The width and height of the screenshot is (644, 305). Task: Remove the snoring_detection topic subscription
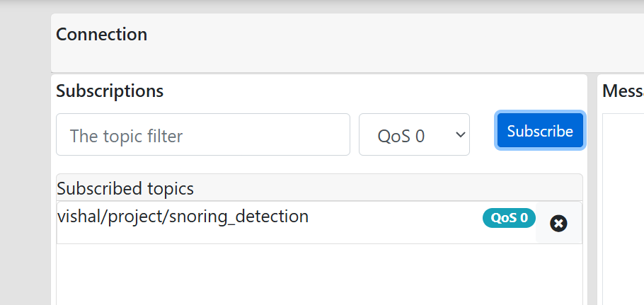(558, 224)
